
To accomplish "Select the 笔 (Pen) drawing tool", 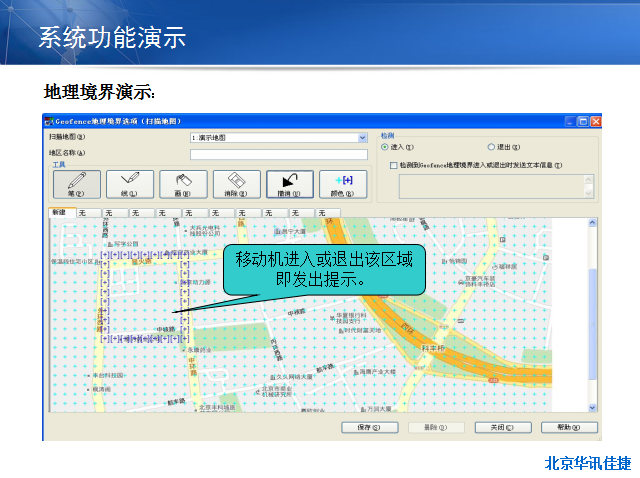I will [x=76, y=183].
